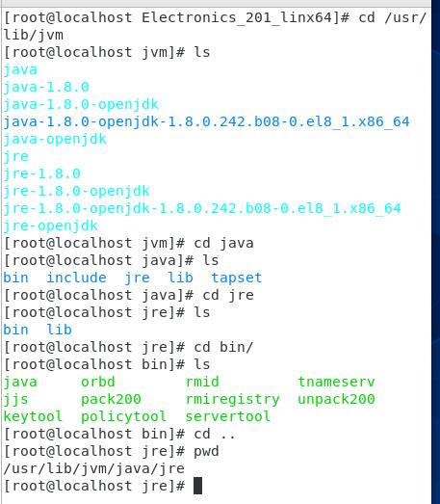
Task: Click the green 'keytool' executable name
Action: tap(33, 416)
